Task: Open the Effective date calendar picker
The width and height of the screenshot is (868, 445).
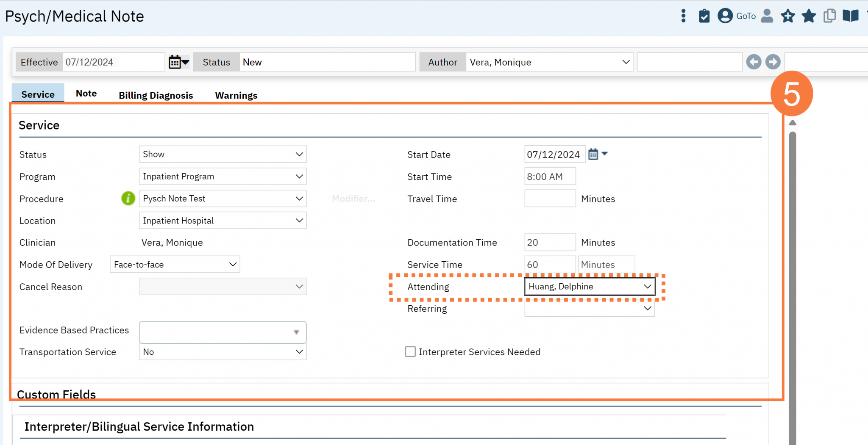Action: pyautogui.click(x=176, y=61)
